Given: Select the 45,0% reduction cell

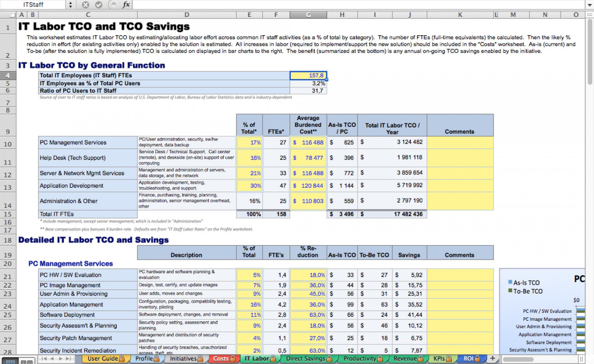Looking at the screenshot, I should point(308,294).
